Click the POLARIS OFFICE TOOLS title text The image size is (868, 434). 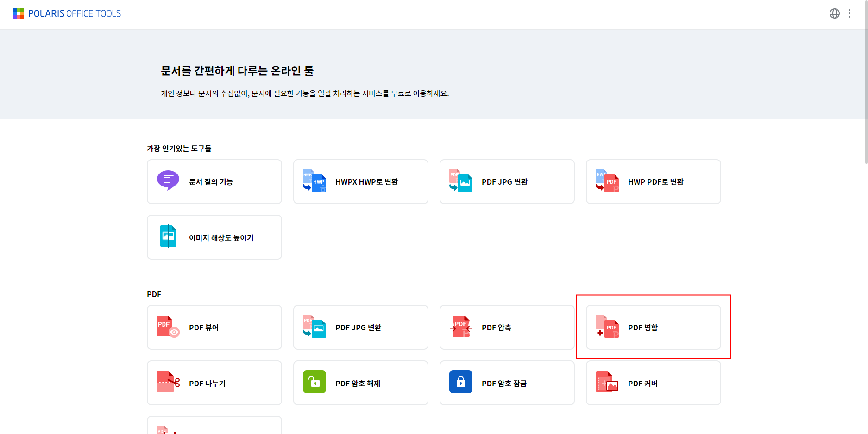(x=75, y=13)
